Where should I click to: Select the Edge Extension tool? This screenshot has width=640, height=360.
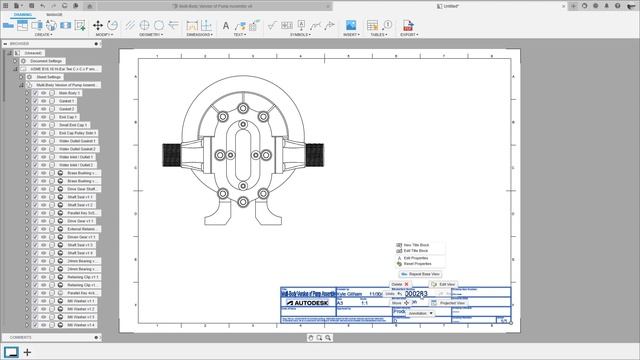(173, 25)
